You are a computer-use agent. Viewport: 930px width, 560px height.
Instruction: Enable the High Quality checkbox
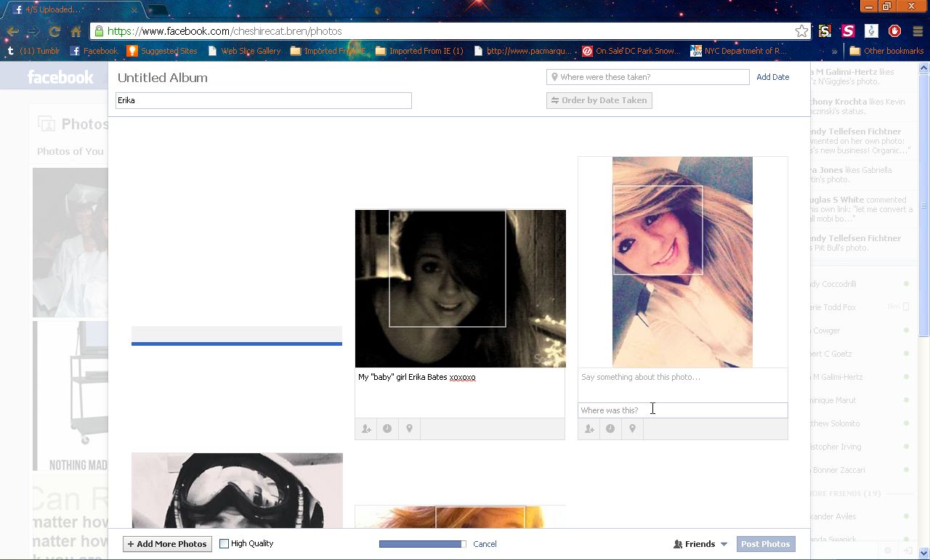coord(224,543)
